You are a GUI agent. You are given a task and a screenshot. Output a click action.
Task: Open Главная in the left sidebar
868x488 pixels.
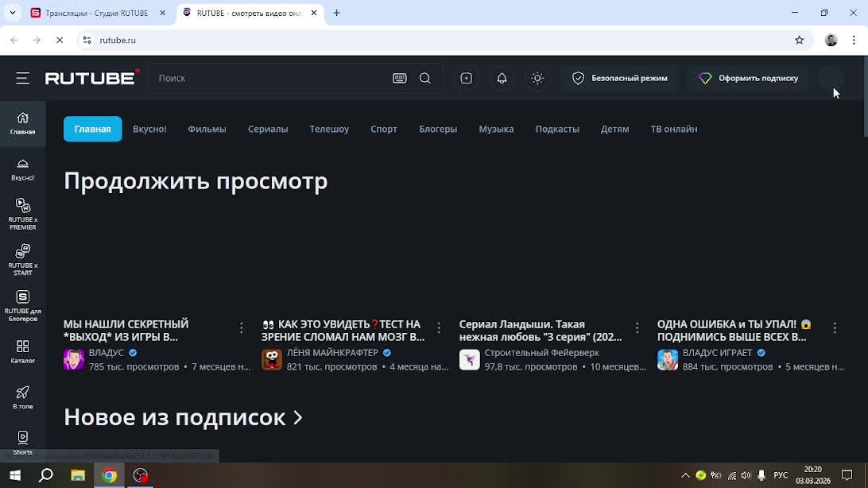(23, 123)
